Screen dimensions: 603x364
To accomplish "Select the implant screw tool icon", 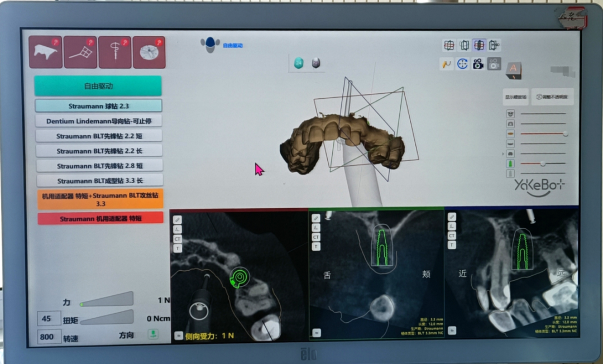I will point(115,52).
